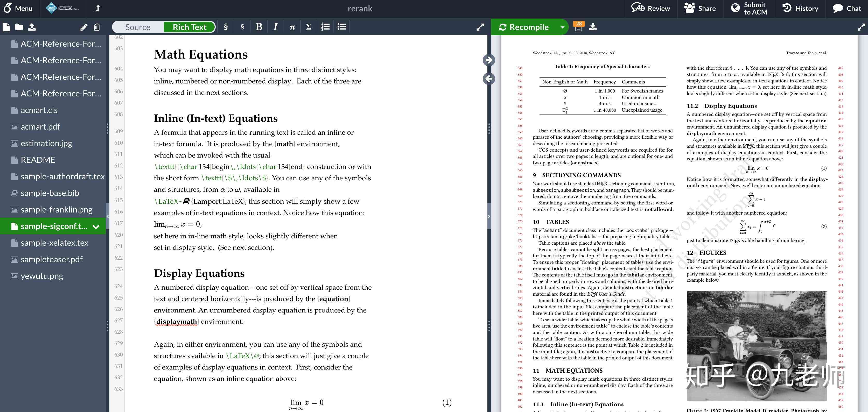This screenshot has width=868, height=412.
Task: Click the rename pencil icon
Action: pyautogui.click(x=84, y=27)
